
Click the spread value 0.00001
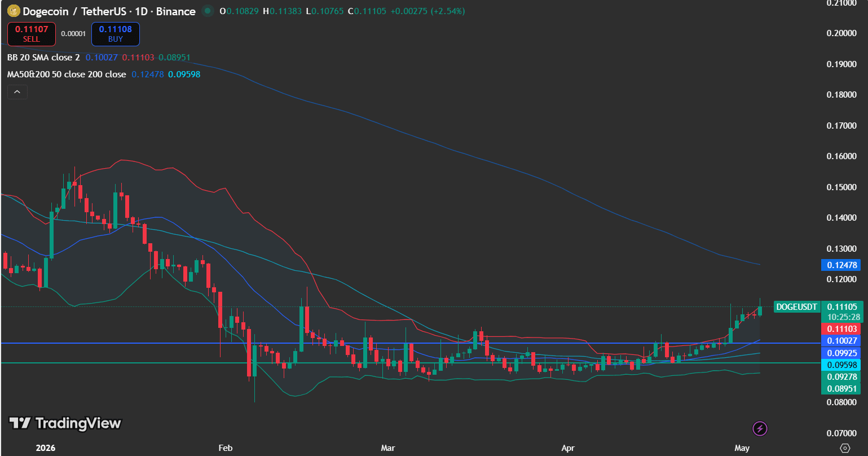[73, 34]
